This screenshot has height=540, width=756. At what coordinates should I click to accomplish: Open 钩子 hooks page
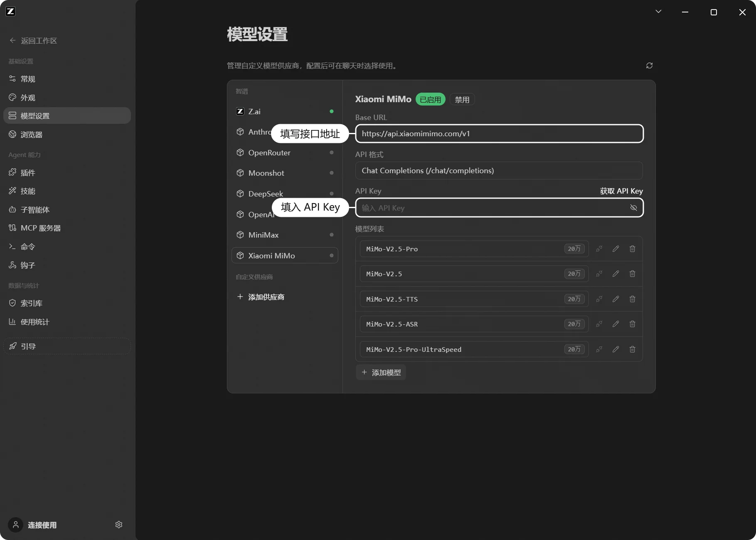coord(67,265)
